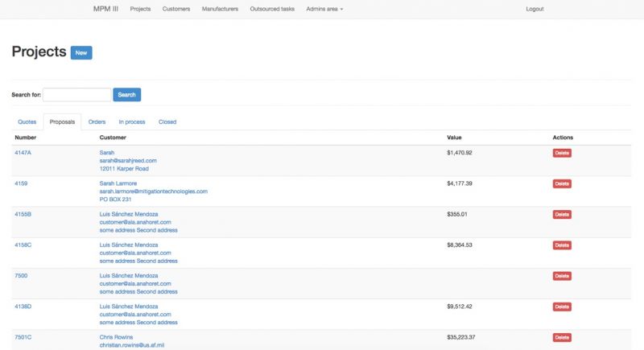Click the sarah@sarahjreed.com email link
The width and height of the screenshot is (644, 350).
click(128, 160)
